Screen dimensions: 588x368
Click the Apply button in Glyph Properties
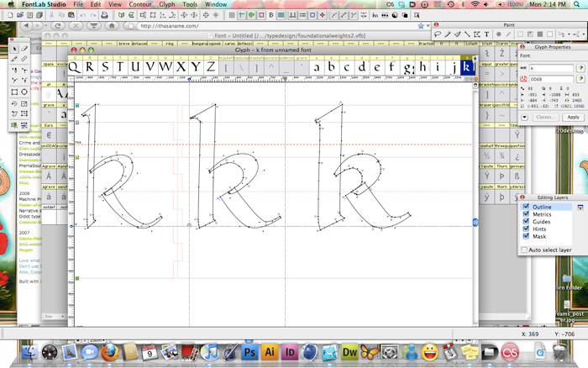point(573,117)
